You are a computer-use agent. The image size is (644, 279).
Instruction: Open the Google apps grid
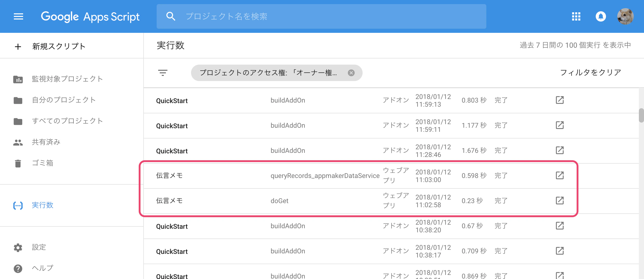point(576,17)
